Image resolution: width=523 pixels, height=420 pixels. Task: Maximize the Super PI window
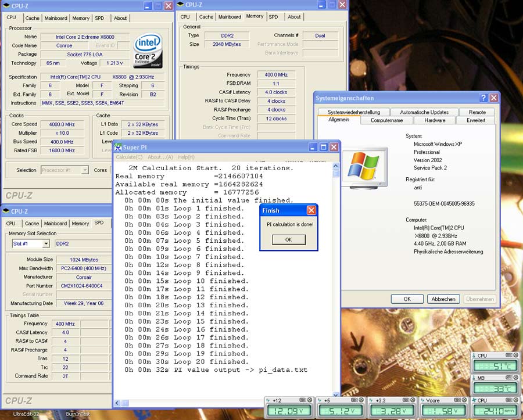tap(323, 147)
